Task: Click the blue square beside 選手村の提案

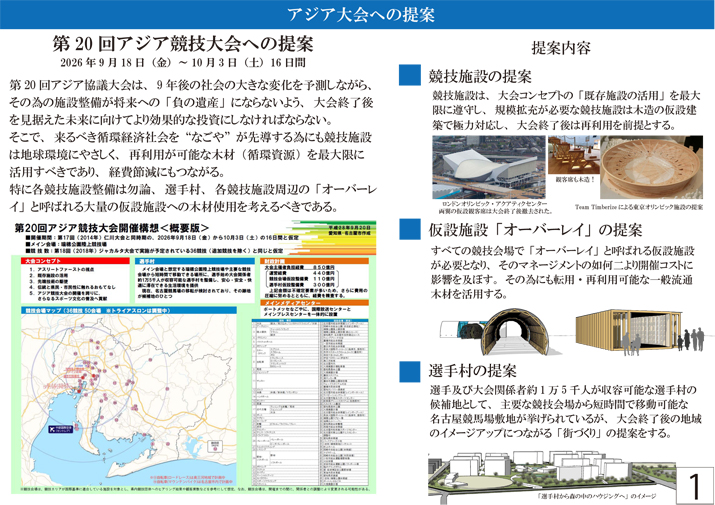Action: 408,371
